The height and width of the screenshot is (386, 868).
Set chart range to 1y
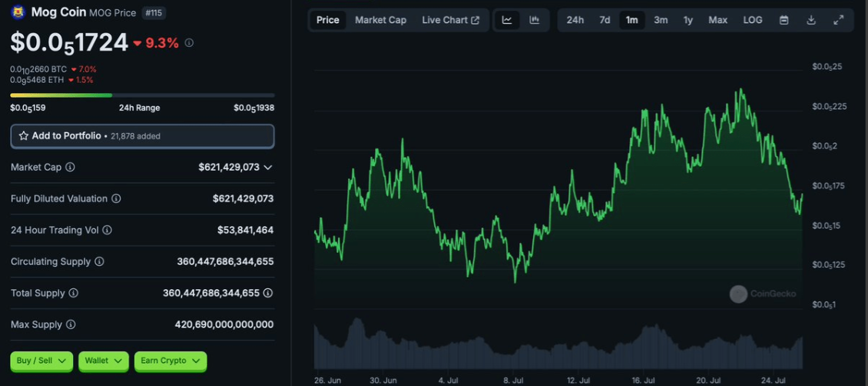pos(687,20)
